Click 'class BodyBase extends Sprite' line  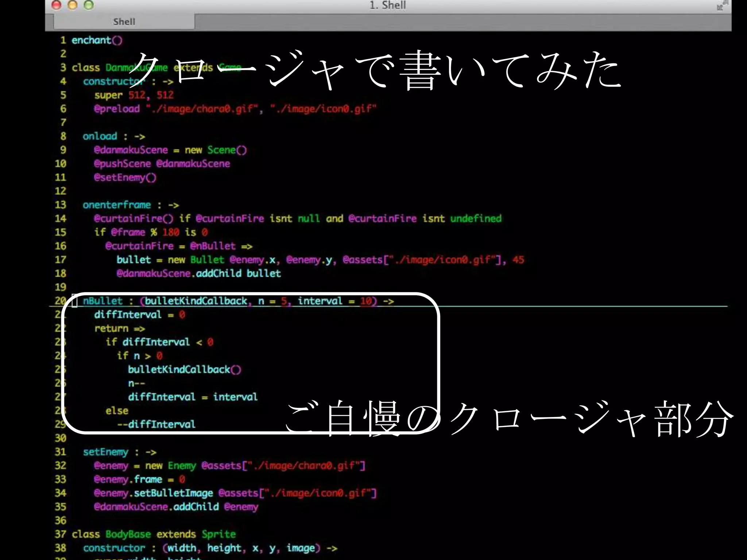point(154,534)
